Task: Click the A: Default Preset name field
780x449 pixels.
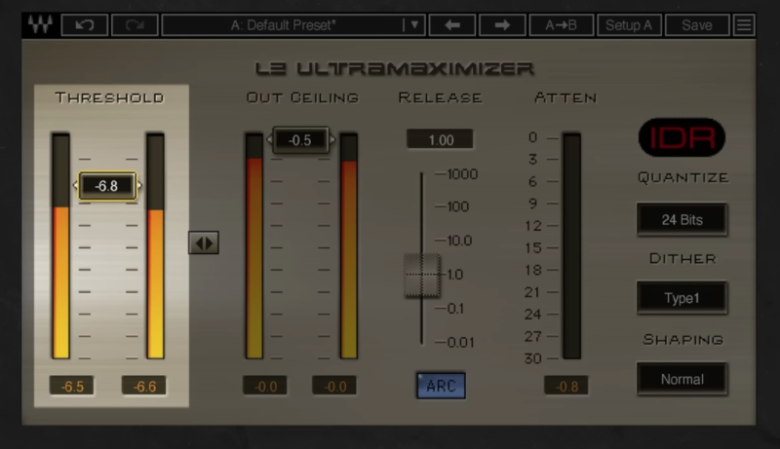Action: tap(284, 25)
